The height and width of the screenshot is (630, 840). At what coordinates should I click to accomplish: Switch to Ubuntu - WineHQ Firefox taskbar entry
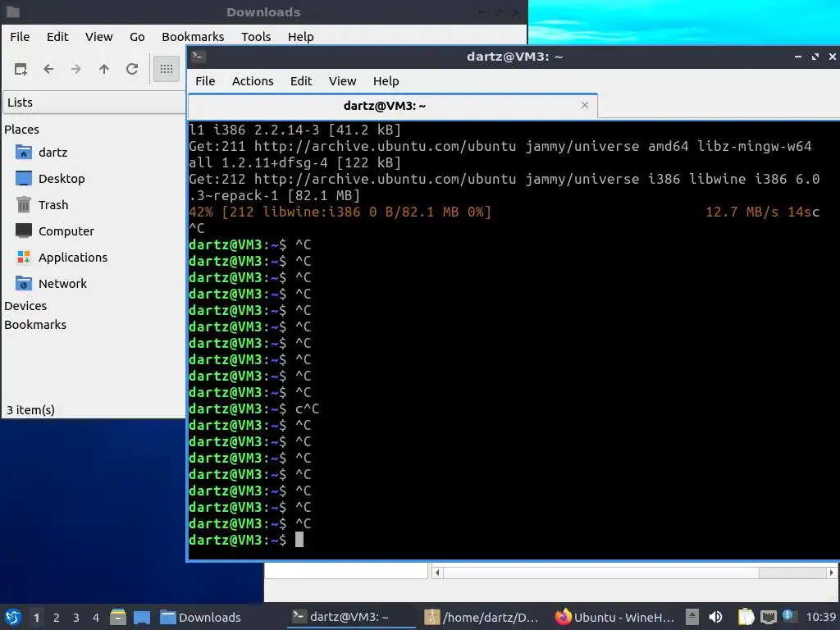tap(615, 618)
